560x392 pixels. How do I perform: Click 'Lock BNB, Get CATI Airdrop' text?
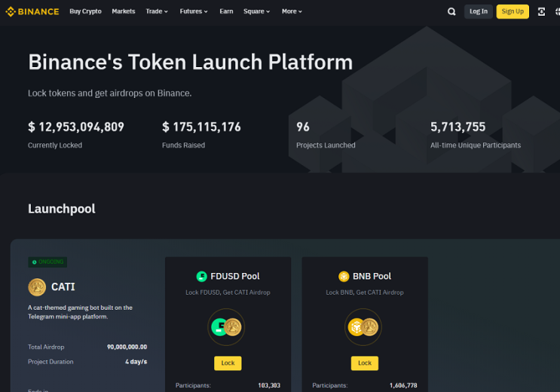click(365, 292)
